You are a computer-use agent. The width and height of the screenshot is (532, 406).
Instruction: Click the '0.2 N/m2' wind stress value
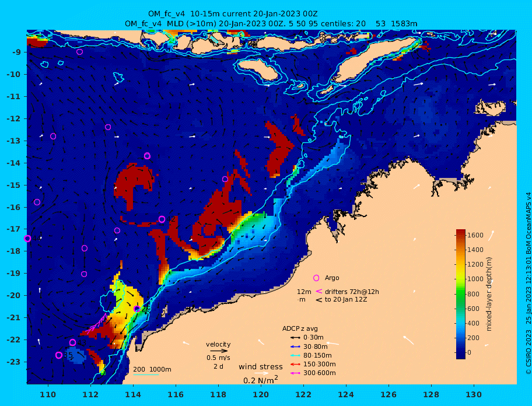click(261, 380)
